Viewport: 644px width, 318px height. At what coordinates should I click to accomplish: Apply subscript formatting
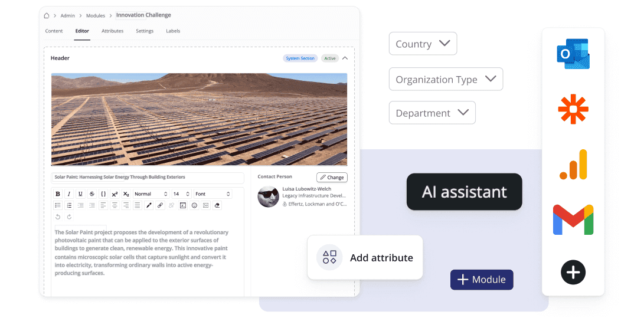126,194
